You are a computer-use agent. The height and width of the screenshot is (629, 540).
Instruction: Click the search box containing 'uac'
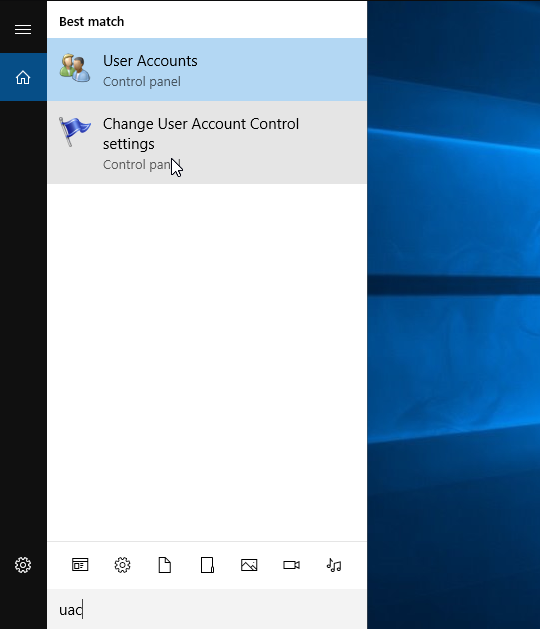click(207, 609)
